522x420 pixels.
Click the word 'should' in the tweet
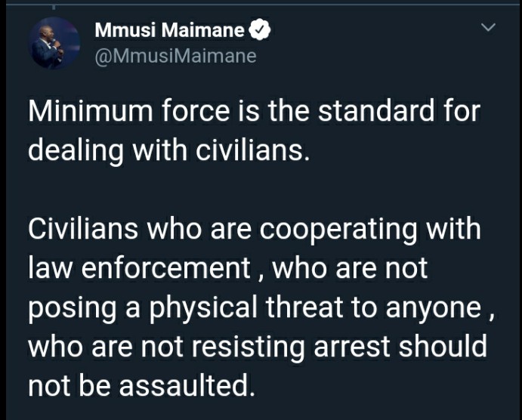(443, 346)
